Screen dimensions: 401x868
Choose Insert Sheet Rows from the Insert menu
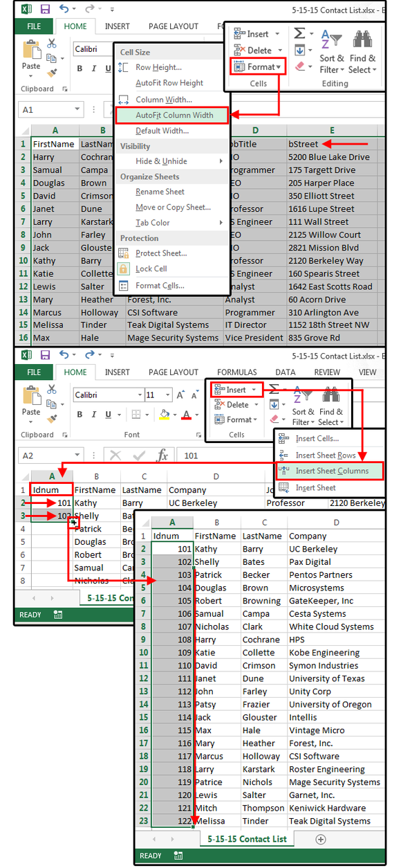click(x=326, y=455)
